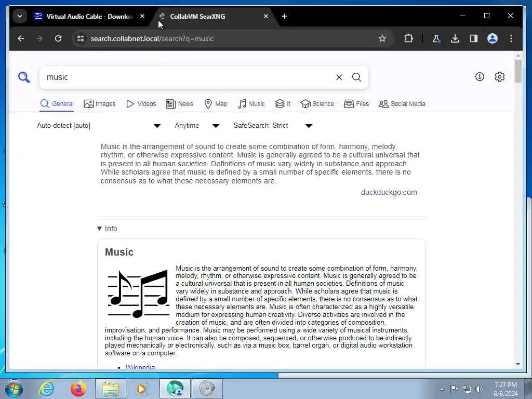Open the Chrome three-dot menu
The width and height of the screenshot is (532, 399).
[x=511, y=38]
